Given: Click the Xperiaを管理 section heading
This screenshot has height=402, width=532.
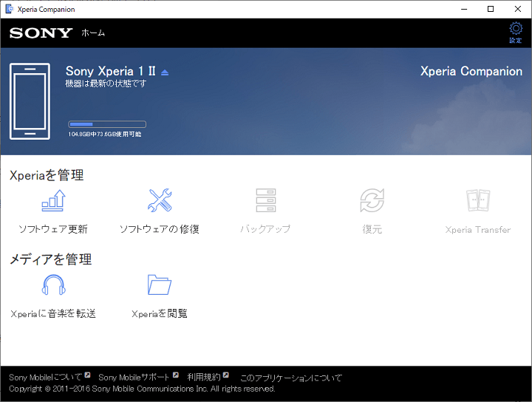Looking at the screenshot, I should pyautogui.click(x=47, y=175).
